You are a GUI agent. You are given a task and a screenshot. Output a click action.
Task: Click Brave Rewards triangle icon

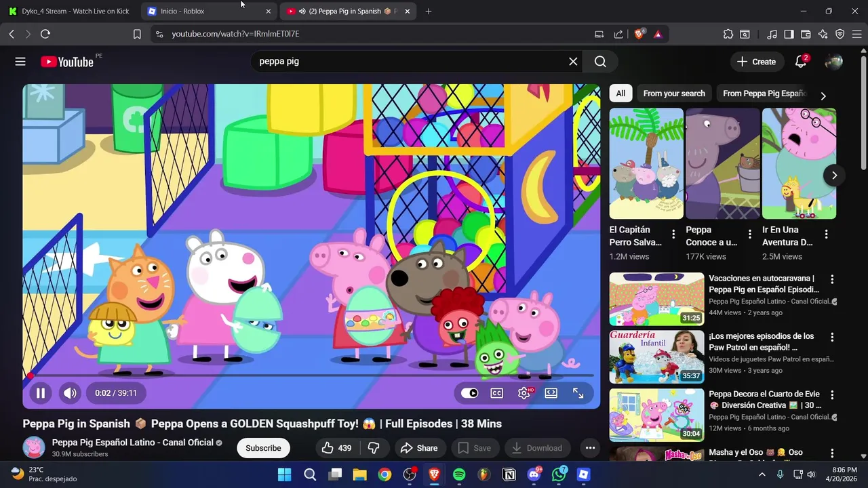click(658, 34)
